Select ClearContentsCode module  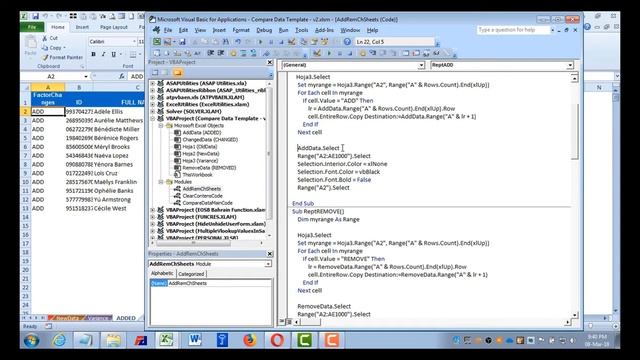[198, 196]
